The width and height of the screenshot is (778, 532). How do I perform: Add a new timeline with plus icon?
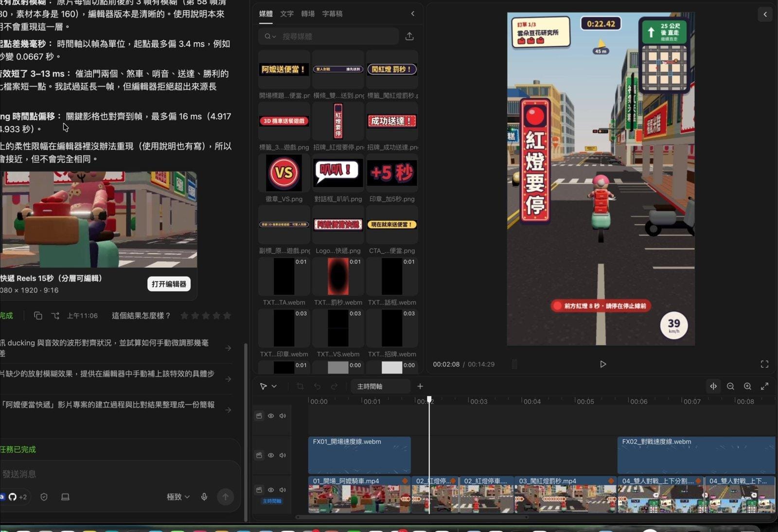click(x=420, y=386)
